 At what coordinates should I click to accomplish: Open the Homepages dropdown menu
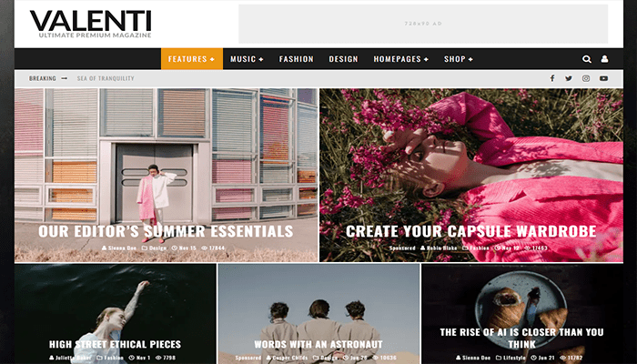(x=400, y=59)
